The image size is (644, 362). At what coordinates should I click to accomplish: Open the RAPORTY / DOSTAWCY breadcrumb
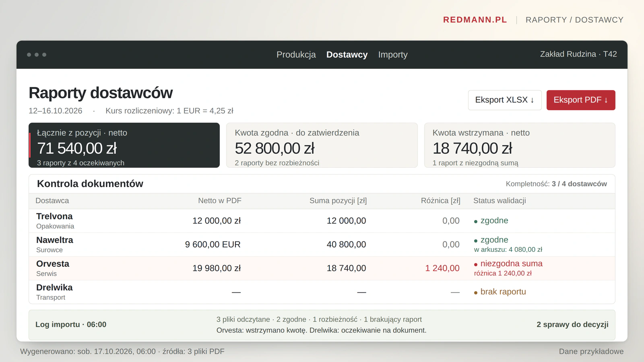574,20
